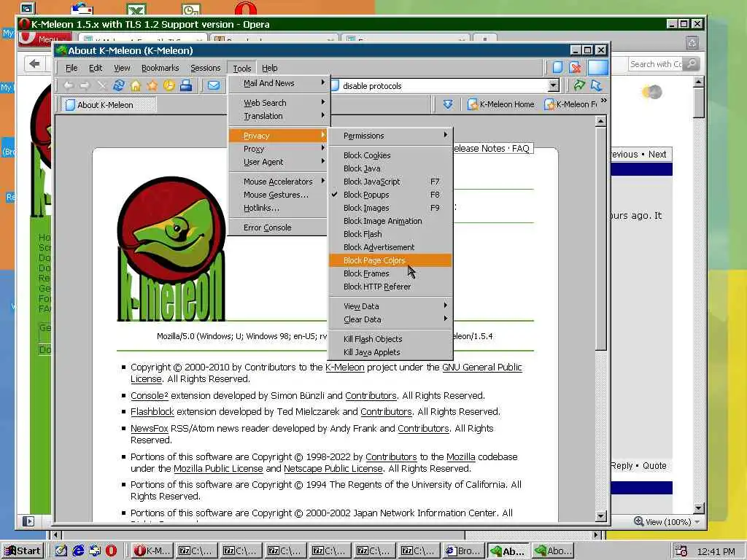The width and height of the screenshot is (747, 560).
Task: Click Opera's panel toggle icon at bottom left
Action: 28,521
